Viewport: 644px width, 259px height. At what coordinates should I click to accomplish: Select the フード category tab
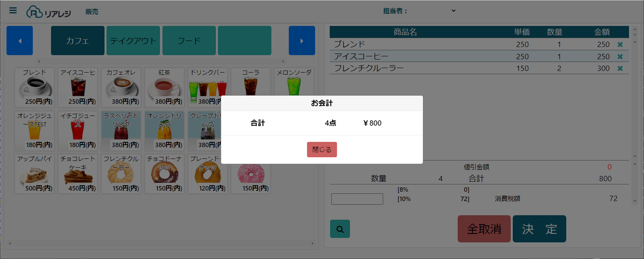pyautogui.click(x=189, y=41)
